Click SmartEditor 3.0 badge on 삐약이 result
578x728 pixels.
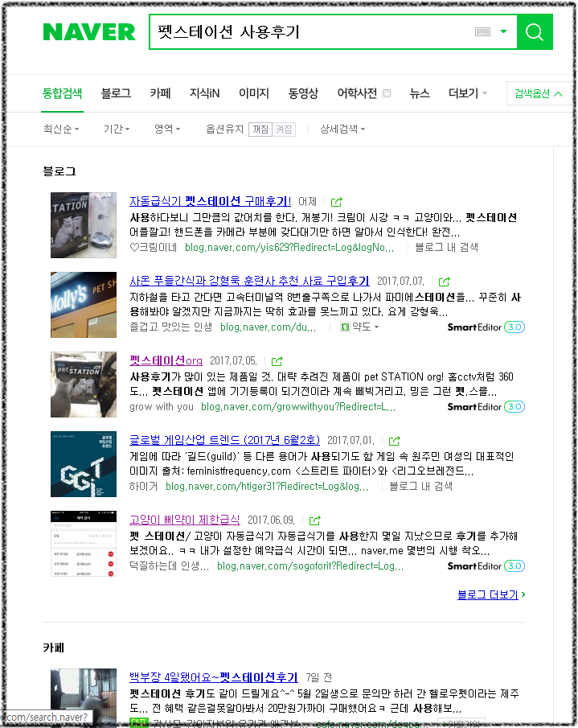486,566
